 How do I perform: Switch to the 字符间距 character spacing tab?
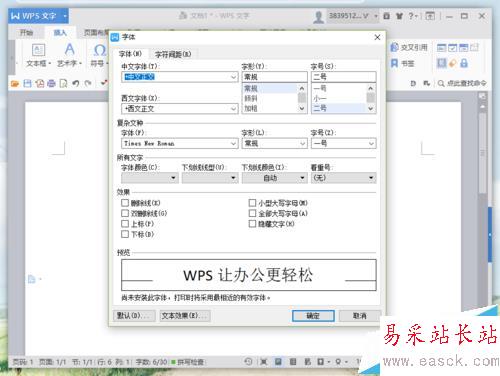click(x=173, y=54)
